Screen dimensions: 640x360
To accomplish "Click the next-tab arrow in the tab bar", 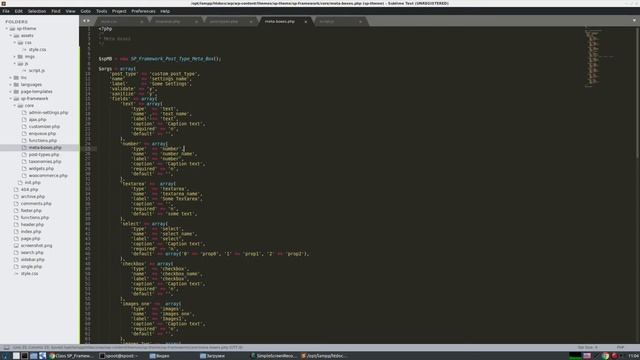I will pos(89,21).
